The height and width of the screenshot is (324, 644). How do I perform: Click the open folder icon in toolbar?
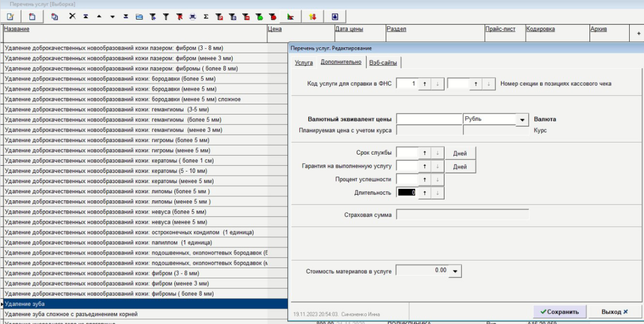[139, 16]
